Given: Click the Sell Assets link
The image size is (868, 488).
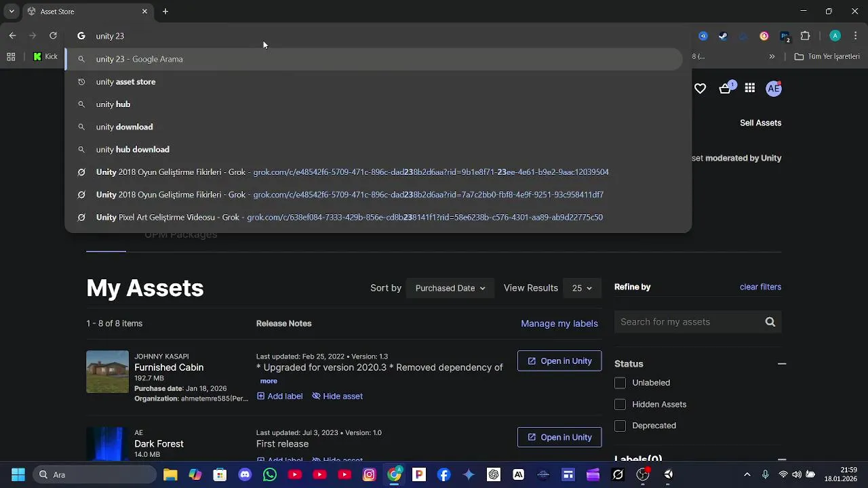Looking at the screenshot, I should click(760, 123).
